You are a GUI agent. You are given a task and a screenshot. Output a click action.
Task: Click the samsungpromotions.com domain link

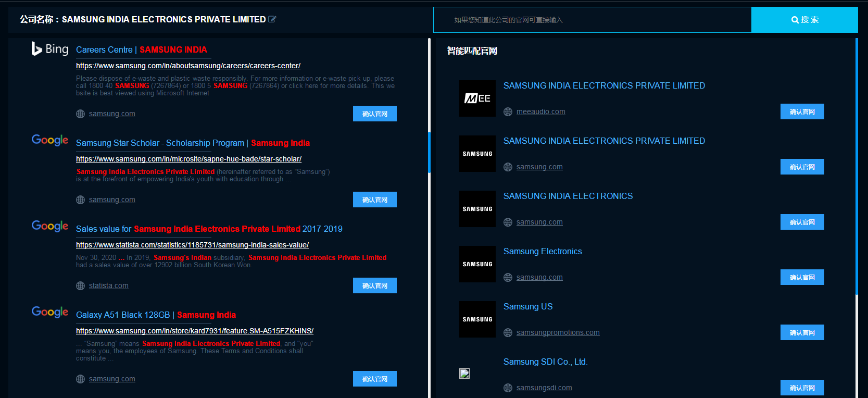(x=558, y=332)
